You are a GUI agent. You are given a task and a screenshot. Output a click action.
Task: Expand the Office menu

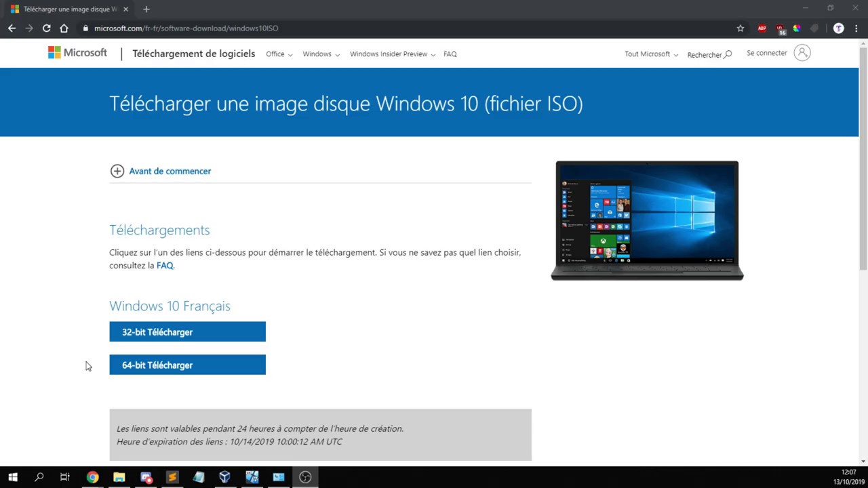click(279, 54)
